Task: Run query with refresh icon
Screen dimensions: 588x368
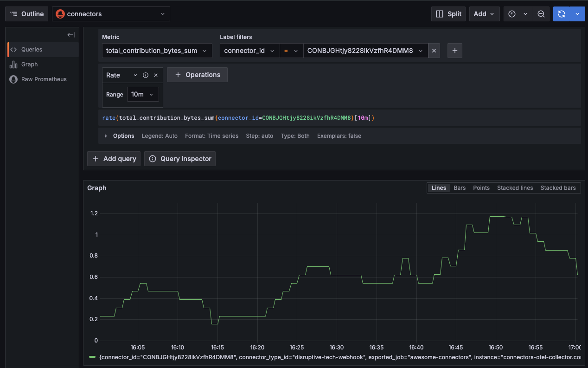Action: click(x=562, y=14)
